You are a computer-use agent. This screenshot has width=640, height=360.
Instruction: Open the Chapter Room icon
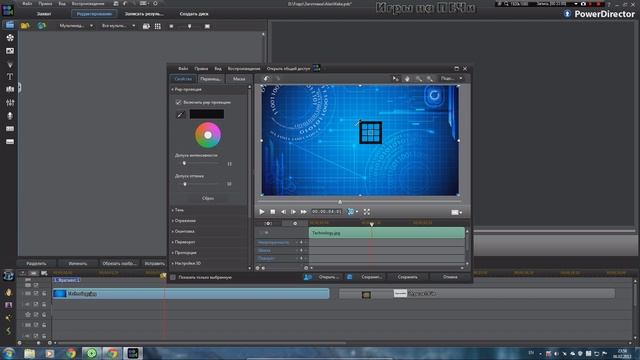(x=10, y=129)
